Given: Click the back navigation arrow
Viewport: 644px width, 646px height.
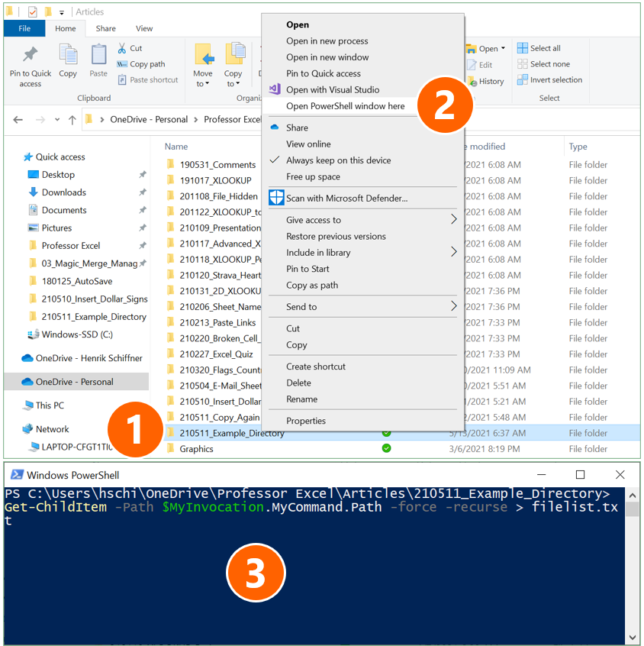Looking at the screenshot, I should pyautogui.click(x=18, y=119).
